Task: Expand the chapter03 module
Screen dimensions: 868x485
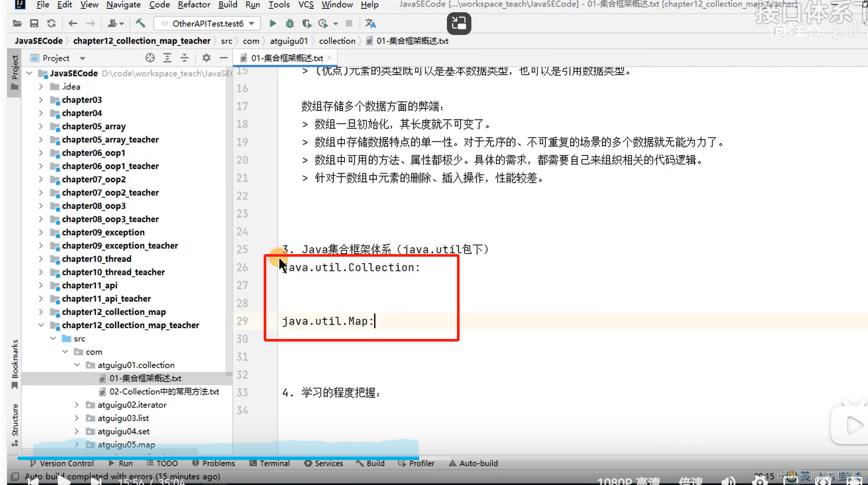Action: click(x=41, y=100)
